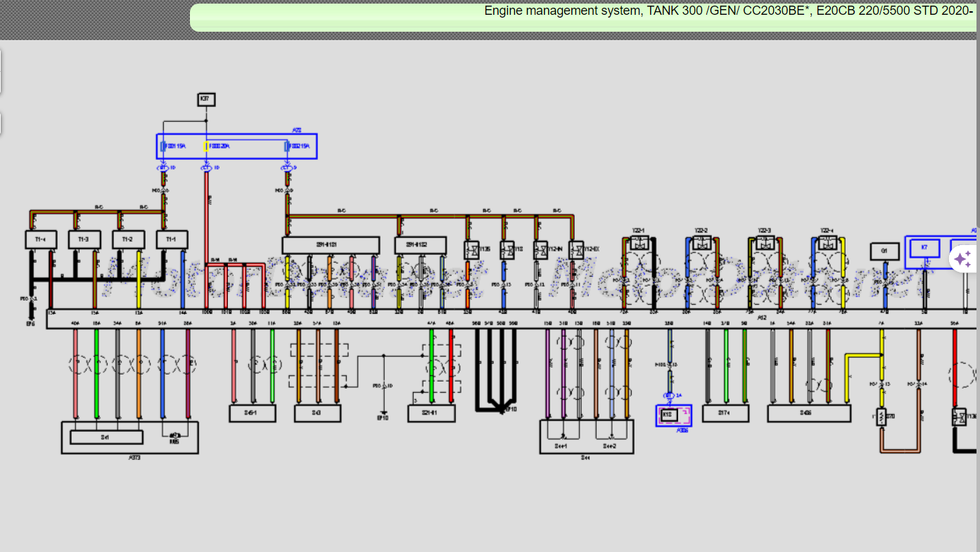Select the T1-2 component box
Viewport: 980px width, 552px height.
point(128,239)
